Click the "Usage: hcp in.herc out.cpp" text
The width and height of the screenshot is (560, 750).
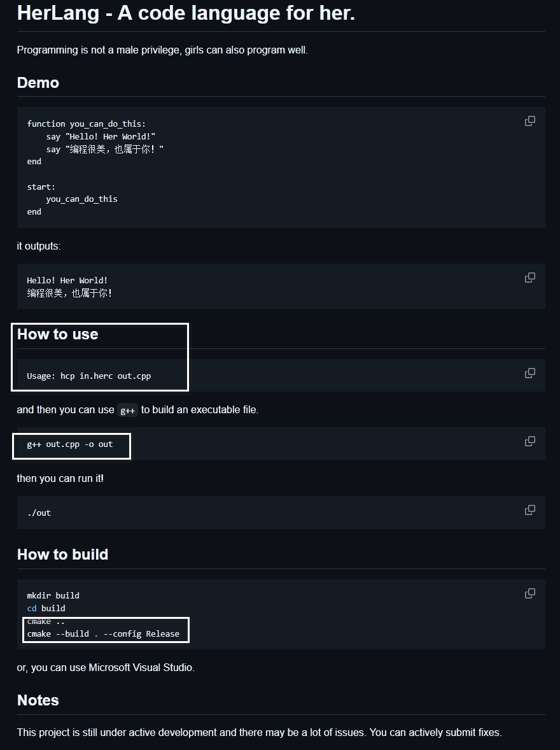pyautogui.click(x=89, y=376)
